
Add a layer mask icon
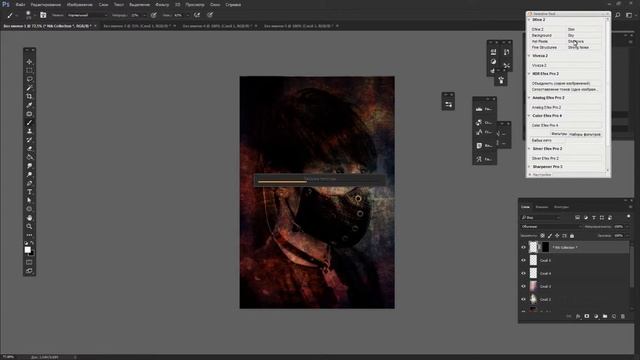(587, 316)
